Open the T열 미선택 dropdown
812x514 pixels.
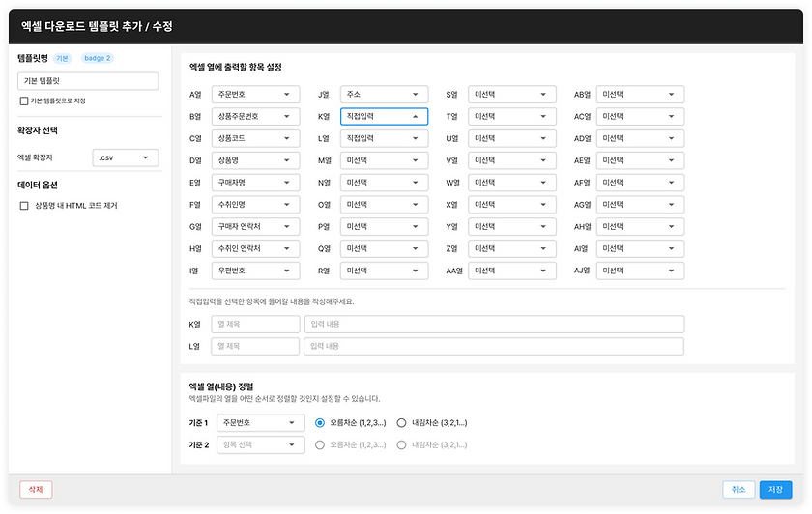pyautogui.click(x=512, y=117)
